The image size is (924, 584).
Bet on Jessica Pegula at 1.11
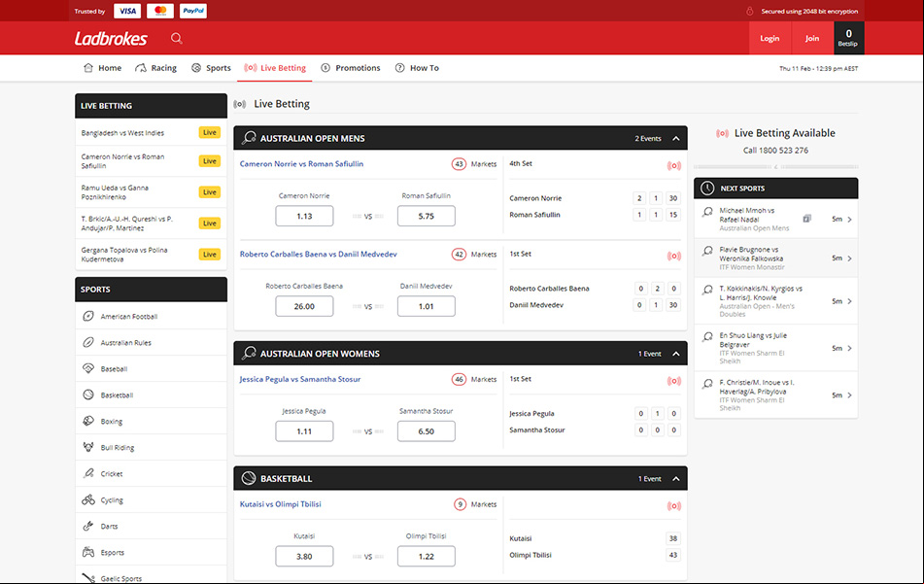[304, 430]
